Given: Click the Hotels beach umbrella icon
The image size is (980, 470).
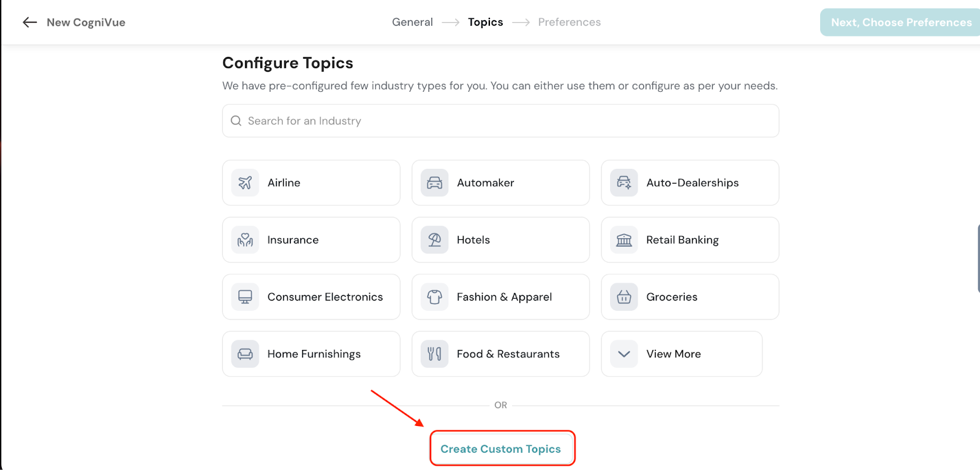Looking at the screenshot, I should click(x=434, y=240).
